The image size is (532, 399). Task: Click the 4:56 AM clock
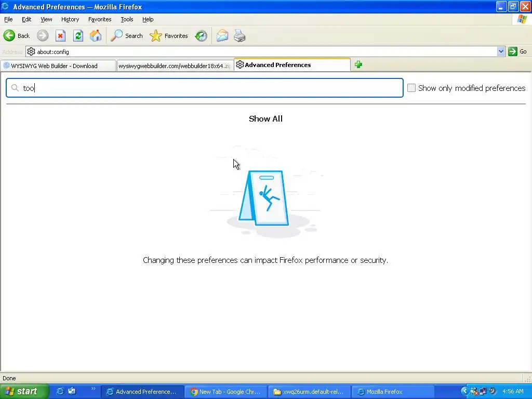click(x=513, y=391)
